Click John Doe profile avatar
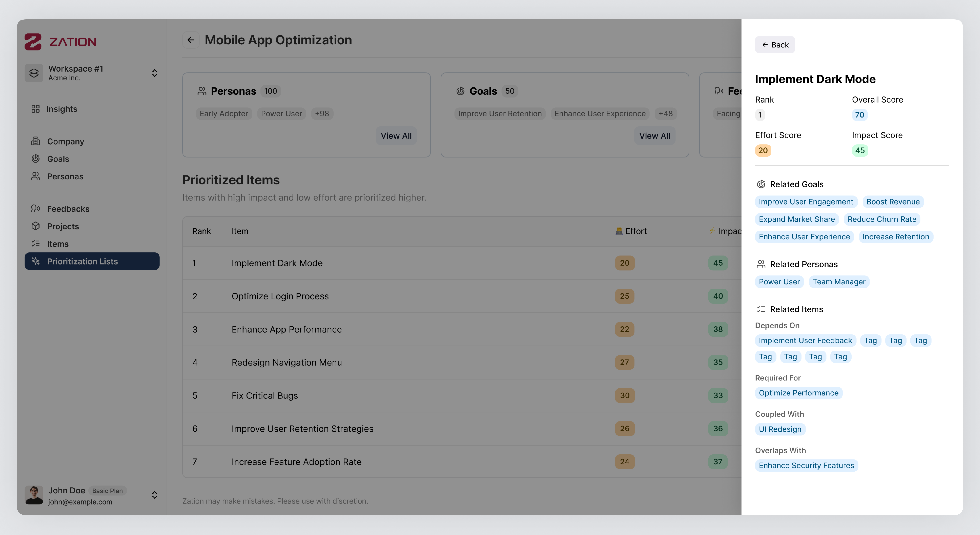 pyautogui.click(x=34, y=495)
